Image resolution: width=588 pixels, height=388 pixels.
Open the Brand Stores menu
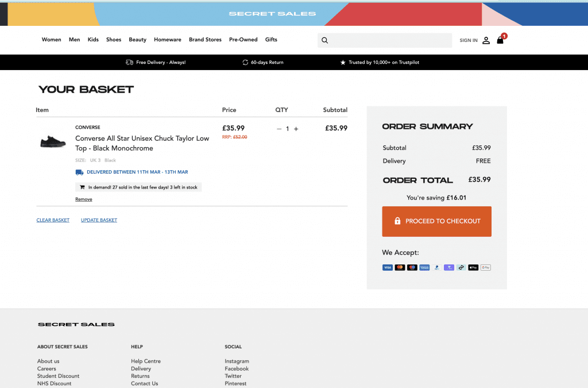pos(205,40)
